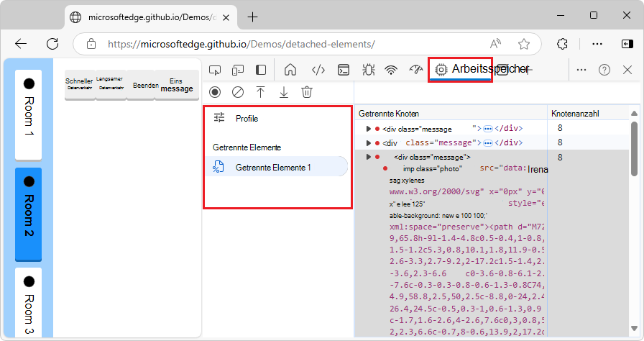Toggle the Edge sidebar icon
644x341 pixels.
click(x=627, y=44)
